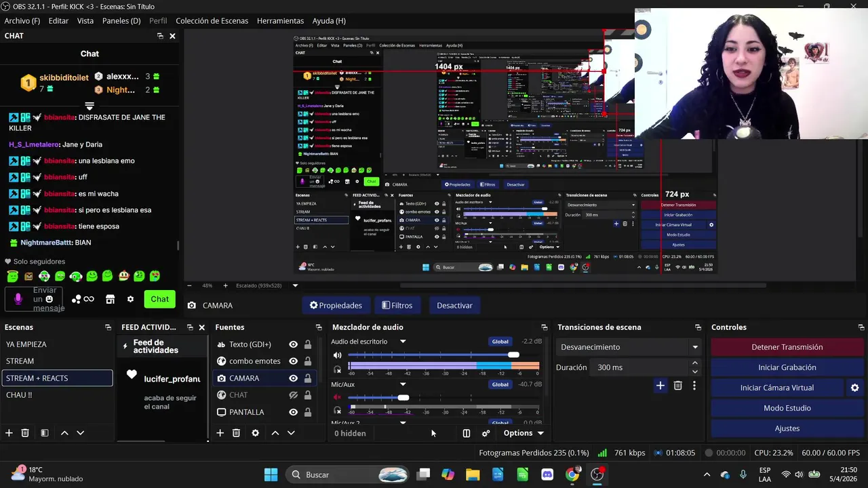Delete the selected scene with the Escenas trash icon
Viewport: 868px width, 488px height.
point(25,433)
